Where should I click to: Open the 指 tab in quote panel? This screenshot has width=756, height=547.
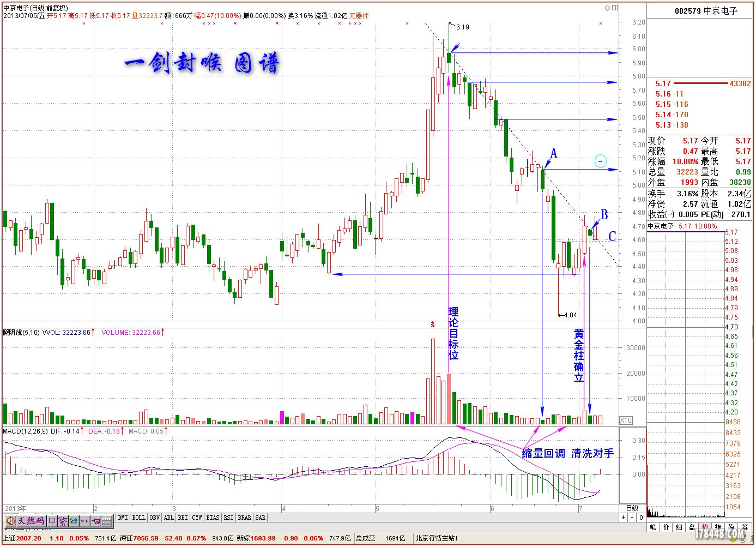point(718,527)
